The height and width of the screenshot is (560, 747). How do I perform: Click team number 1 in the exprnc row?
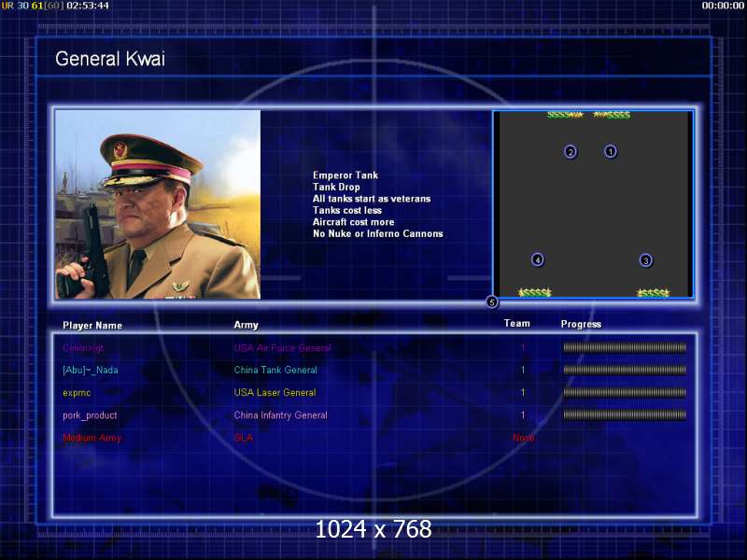[523, 392]
